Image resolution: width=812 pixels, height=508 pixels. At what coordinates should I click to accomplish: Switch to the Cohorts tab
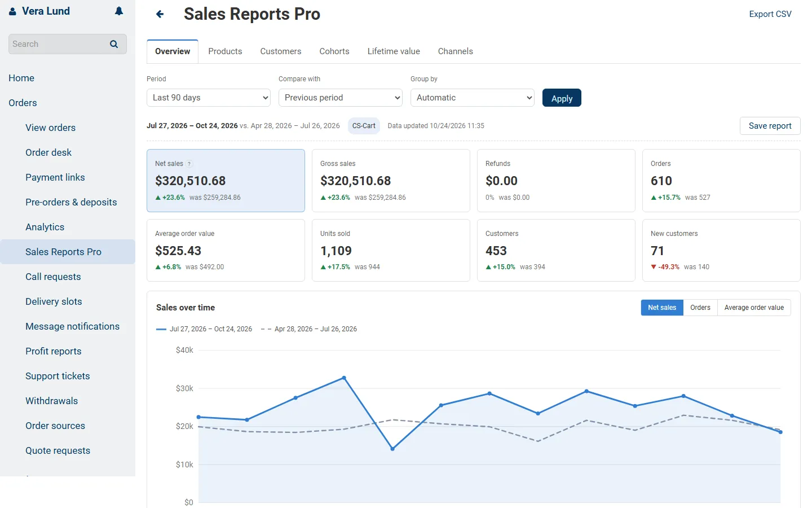click(x=334, y=51)
